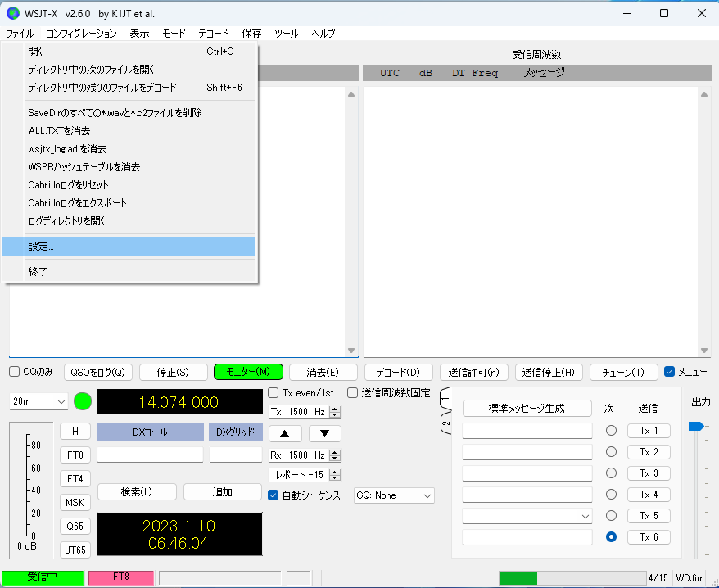The image size is (719, 588).
Task: Select the FT4 mode shortcut button
Action: 75,479
